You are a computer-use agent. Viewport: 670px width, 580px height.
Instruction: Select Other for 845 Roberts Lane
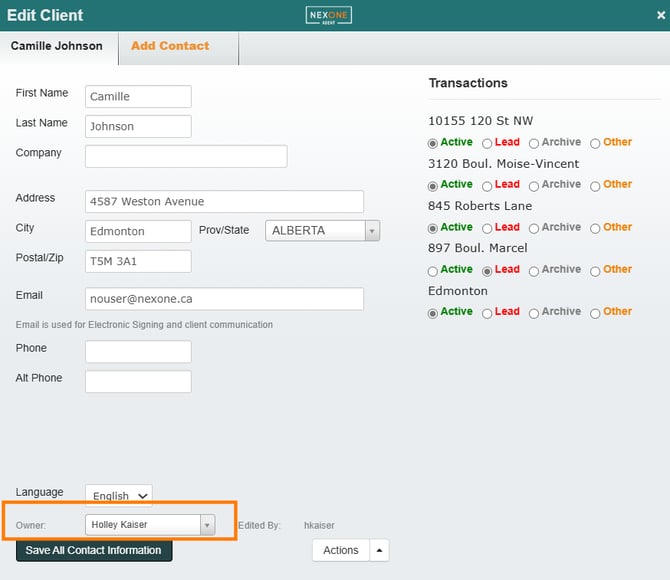[x=595, y=228]
